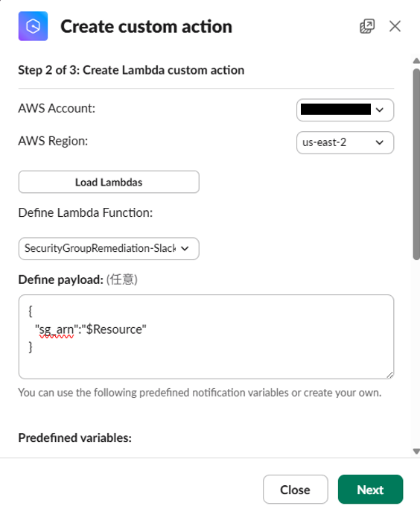420x506 pixels.
Task: Place cursor on the "sg_arn" key text
Action: point(57,329)
